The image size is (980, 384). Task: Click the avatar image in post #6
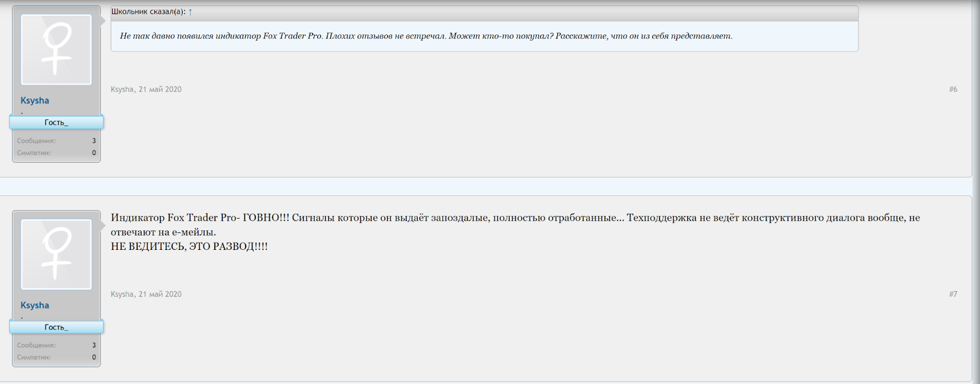coord(56,50)
